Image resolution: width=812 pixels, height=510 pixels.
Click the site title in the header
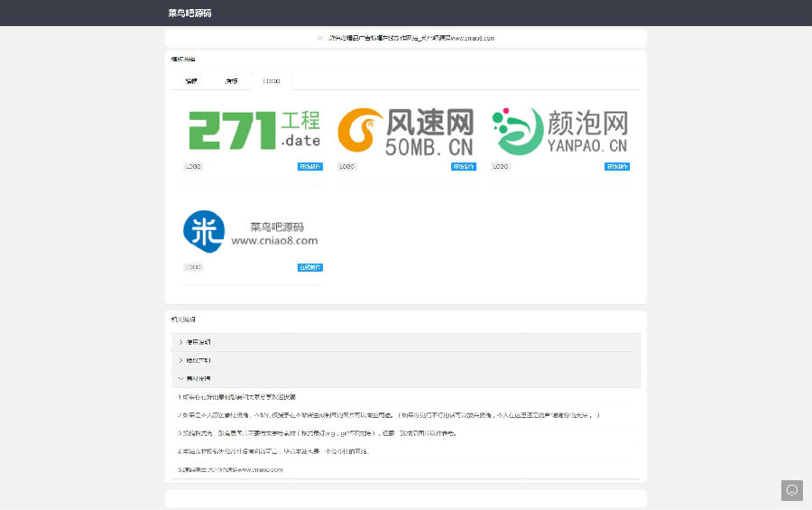pos(189,14)
